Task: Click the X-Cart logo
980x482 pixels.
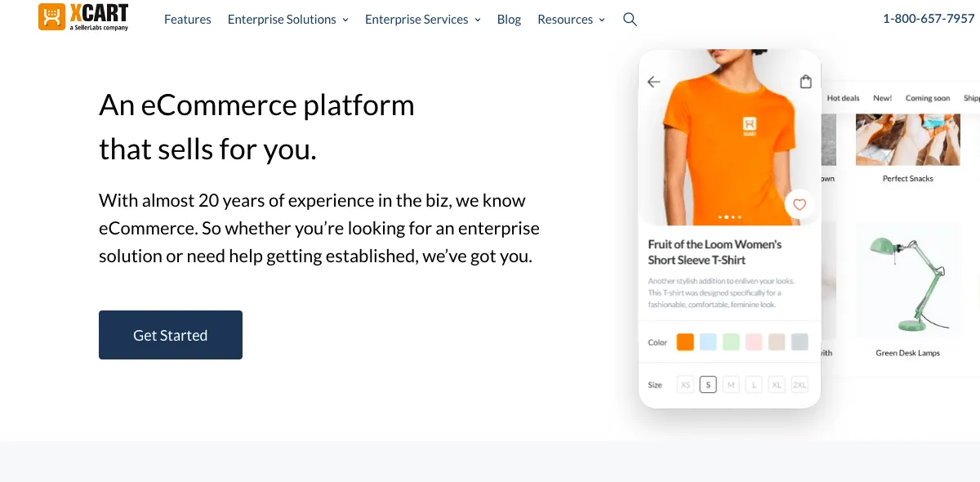Action: pyautogui.click(x=83, y=17)
